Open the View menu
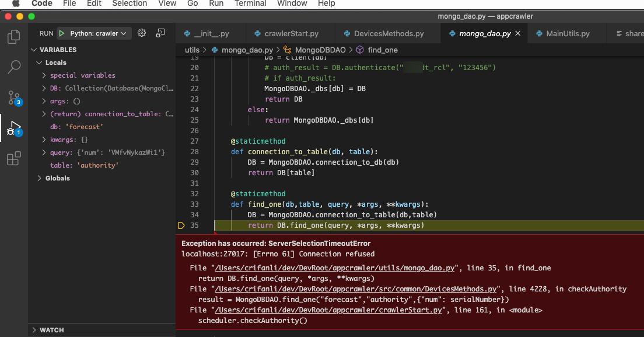Screen dimensions: 644x337 [167, 4]
